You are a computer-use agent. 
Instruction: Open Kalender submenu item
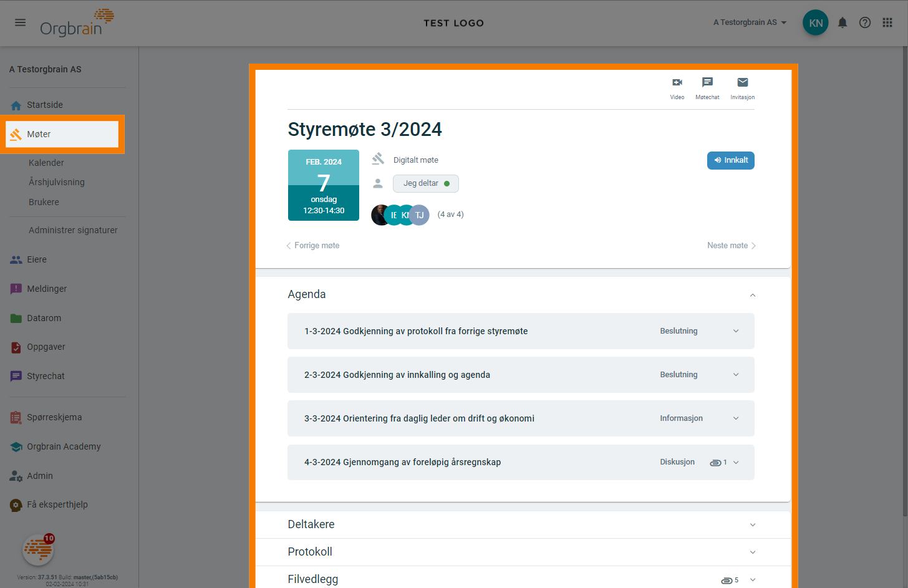tap(46, 163)
